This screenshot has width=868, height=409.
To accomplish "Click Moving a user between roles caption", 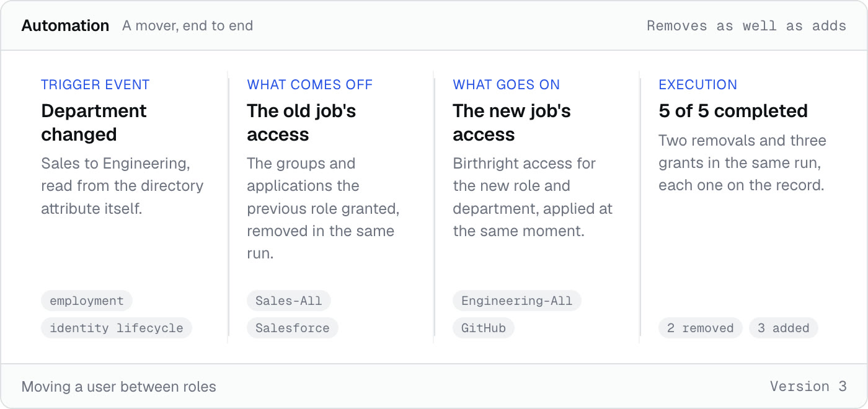I will click(119, 387).
